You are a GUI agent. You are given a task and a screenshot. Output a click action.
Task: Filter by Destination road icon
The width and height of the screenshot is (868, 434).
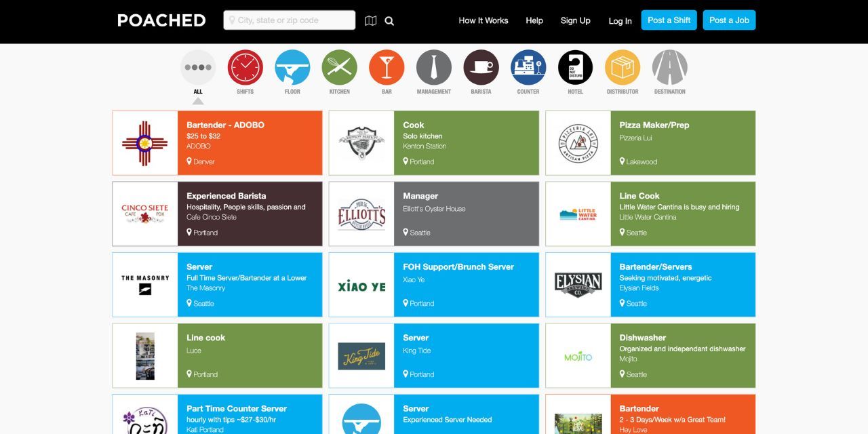(x=670, y=68)
